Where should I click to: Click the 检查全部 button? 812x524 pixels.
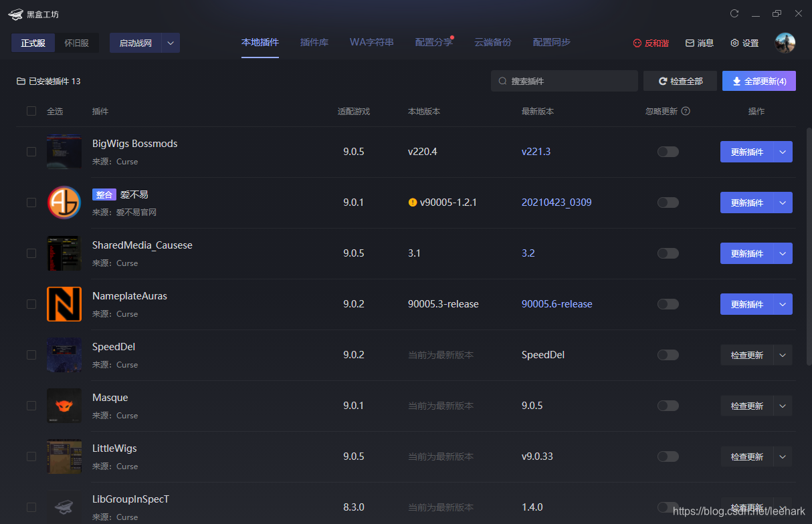[x=680, y=81]
